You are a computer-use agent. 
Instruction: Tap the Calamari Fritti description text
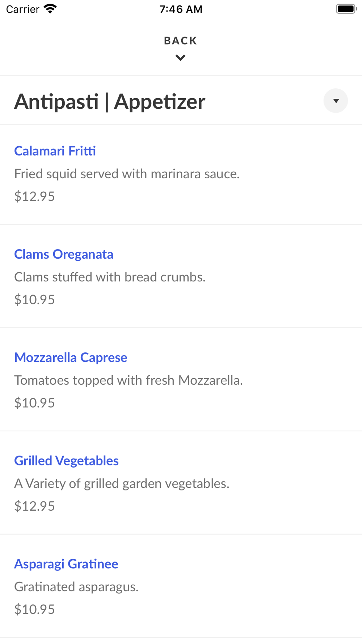(x=127, y=174)
